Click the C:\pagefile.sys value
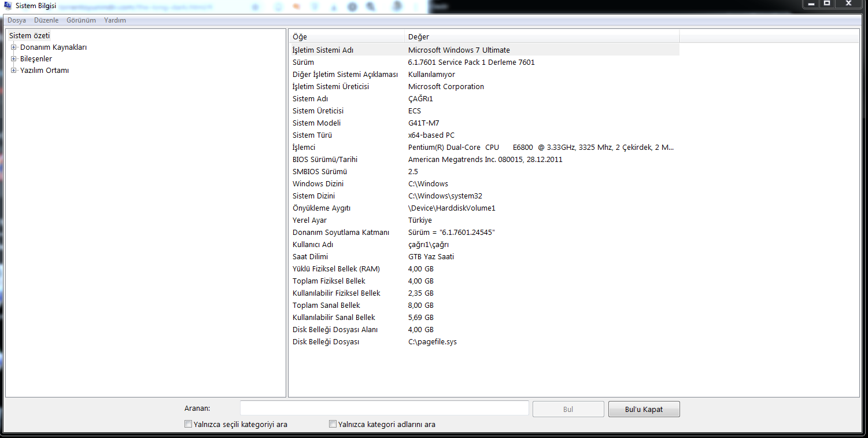Image resolution: width=868 pixels, height=438 pixels. (x=433, y=342)
